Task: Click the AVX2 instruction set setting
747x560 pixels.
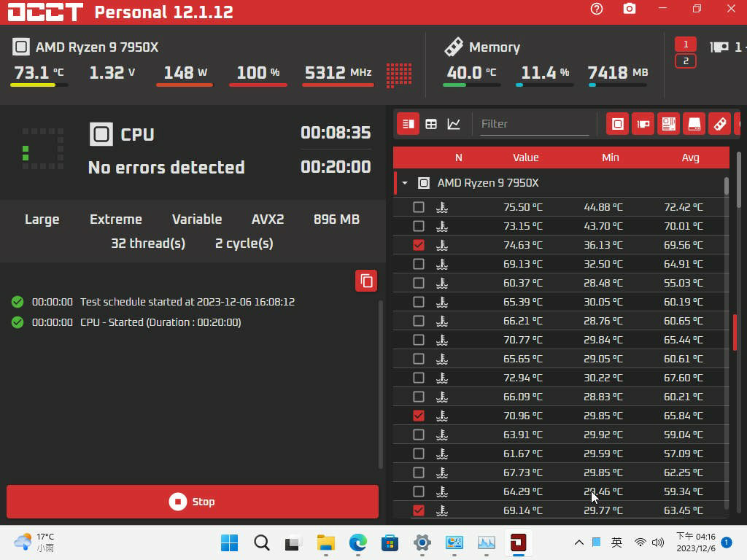Action: 268,219
